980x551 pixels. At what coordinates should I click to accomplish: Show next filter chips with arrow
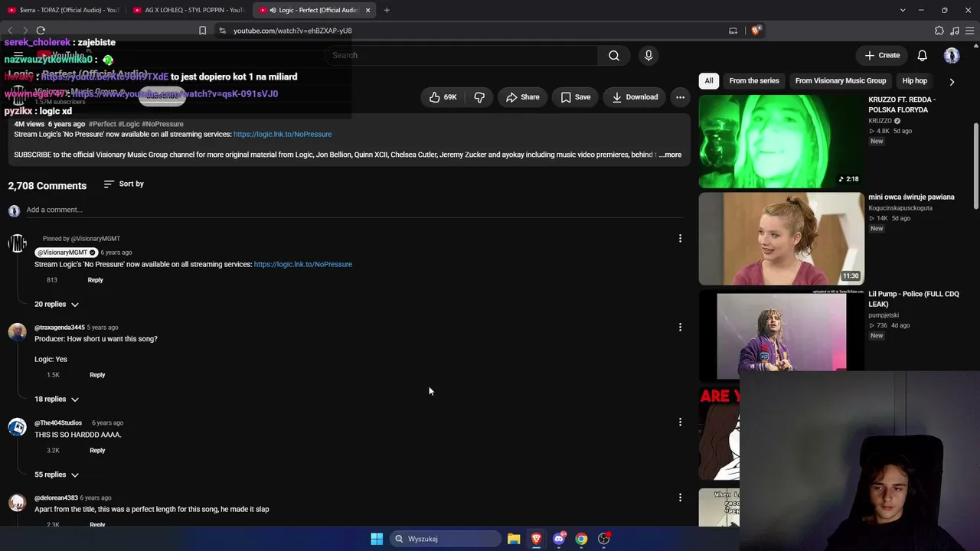pos(952,81)
